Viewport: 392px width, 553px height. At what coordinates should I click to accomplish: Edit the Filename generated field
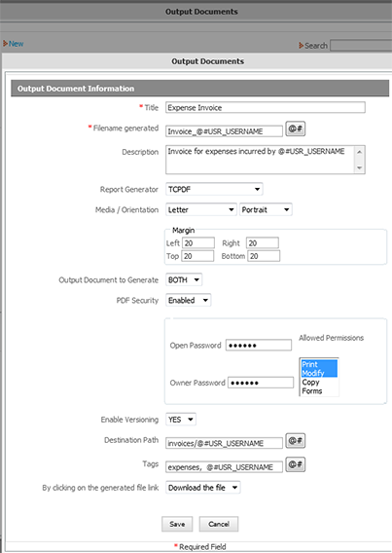tap(224, 131)
